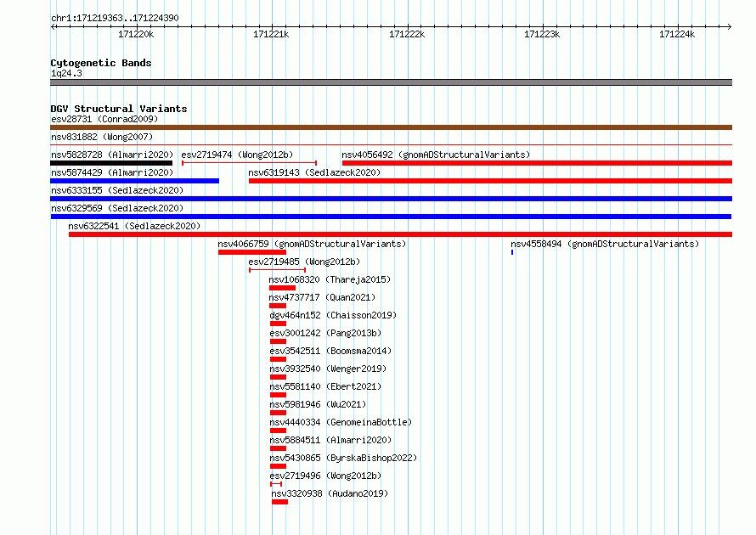756x535 pixels.
Task: Select the red esv3001242 variant bar
Action: pyautogui.click(x=279, y=341)
